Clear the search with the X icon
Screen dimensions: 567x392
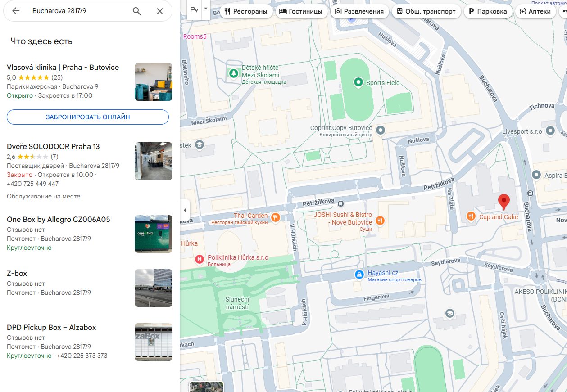(160, 11)
